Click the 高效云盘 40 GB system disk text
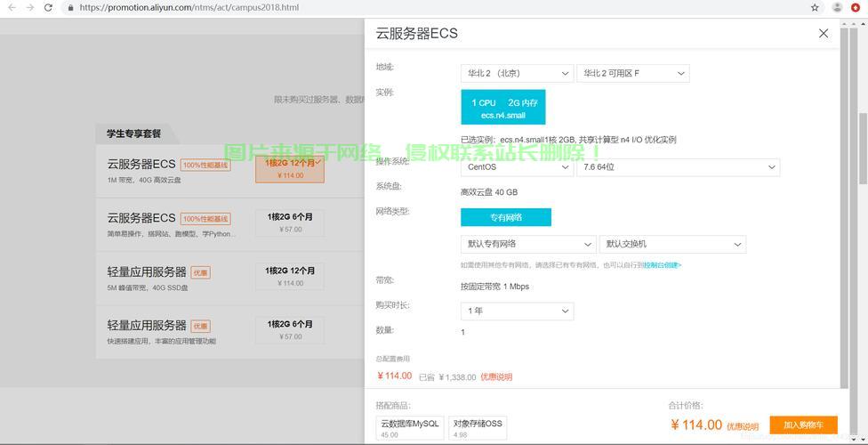868x445 pixels. 489,192
